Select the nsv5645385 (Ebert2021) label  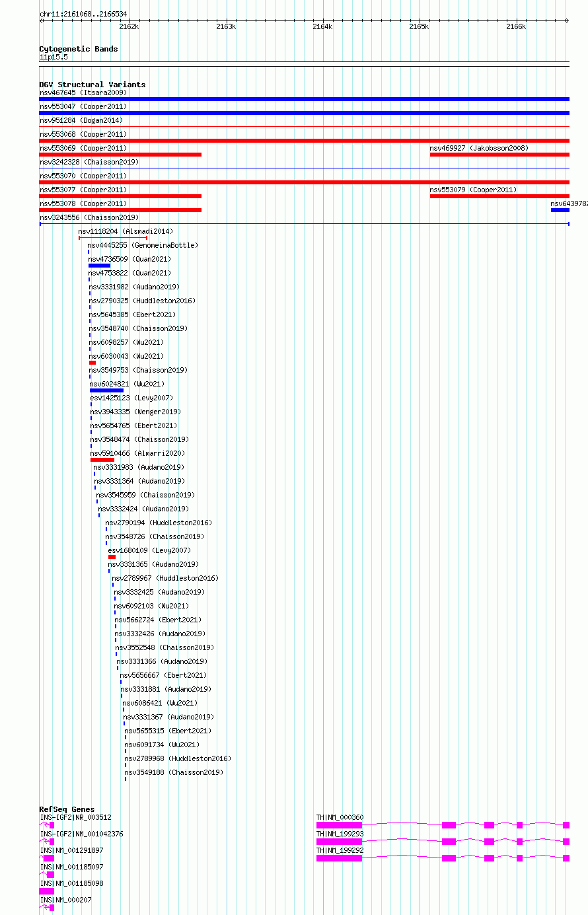point(133,314)
